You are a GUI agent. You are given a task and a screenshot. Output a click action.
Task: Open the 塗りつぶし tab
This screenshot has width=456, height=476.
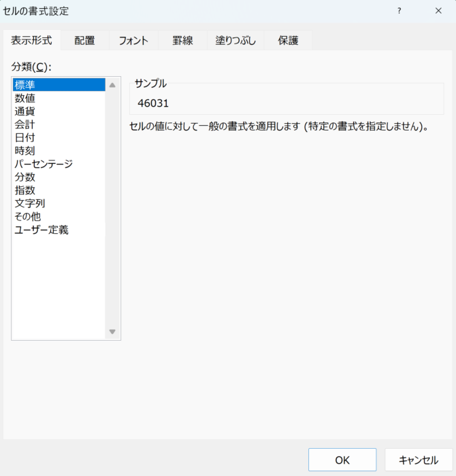(236, 40)
